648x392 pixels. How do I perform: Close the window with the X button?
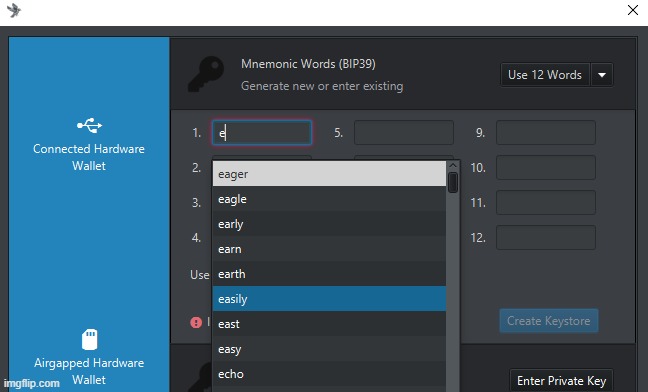(x=633, y=10)
